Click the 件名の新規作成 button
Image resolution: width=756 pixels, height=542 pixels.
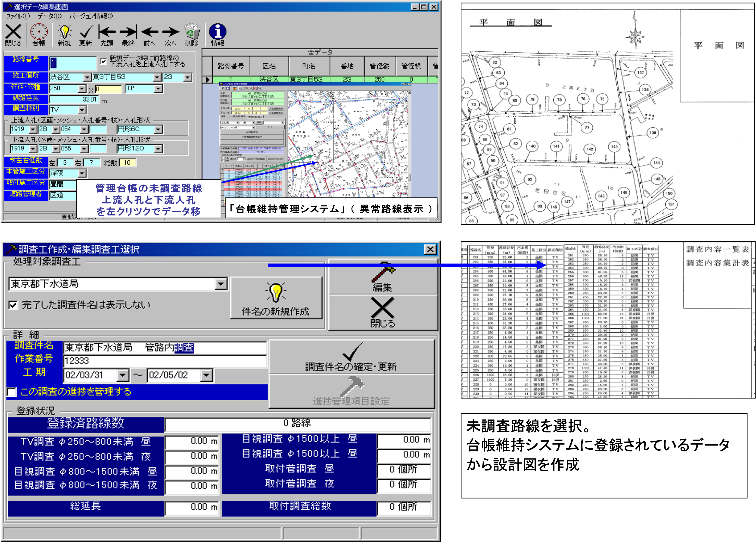[276, 298]
